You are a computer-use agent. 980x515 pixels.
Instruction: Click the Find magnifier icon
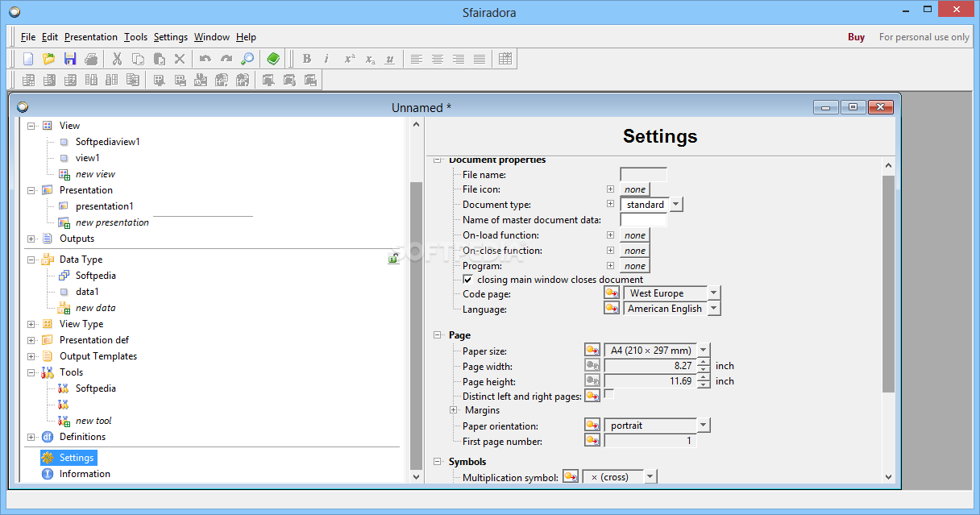click(247, 59)
